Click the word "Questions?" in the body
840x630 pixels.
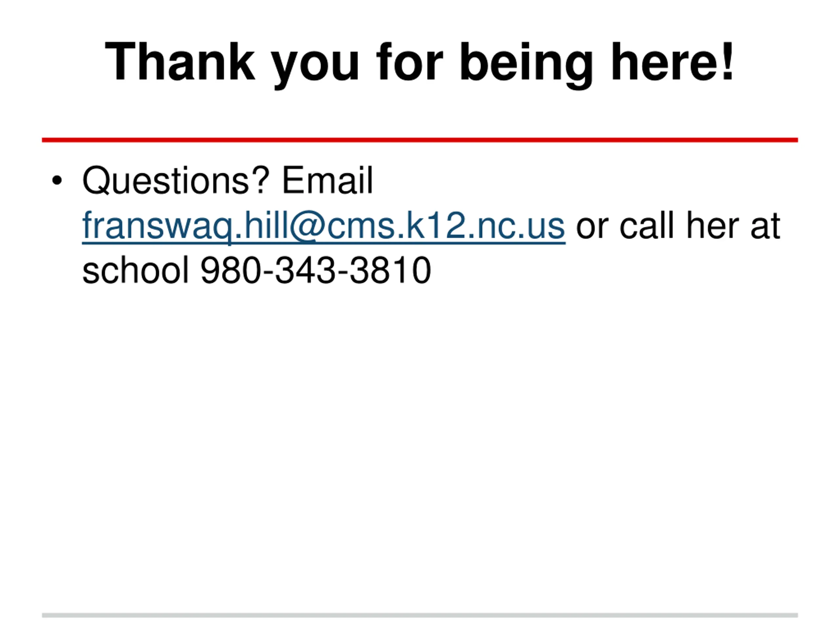click(176, 181)
